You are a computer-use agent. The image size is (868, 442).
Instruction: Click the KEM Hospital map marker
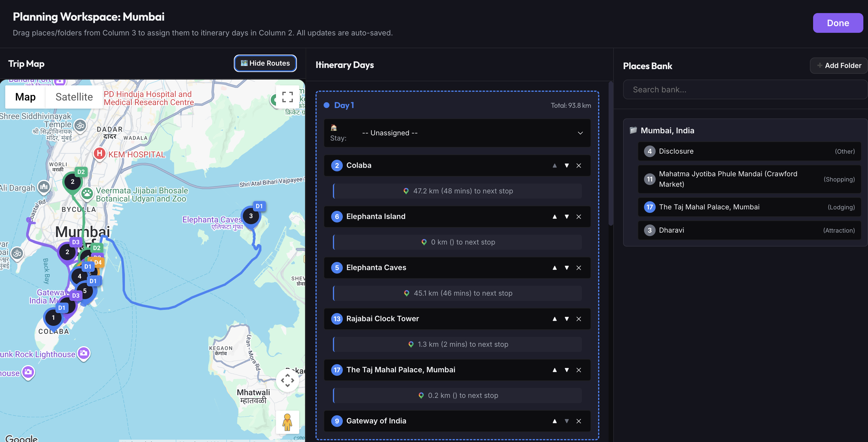99,154
